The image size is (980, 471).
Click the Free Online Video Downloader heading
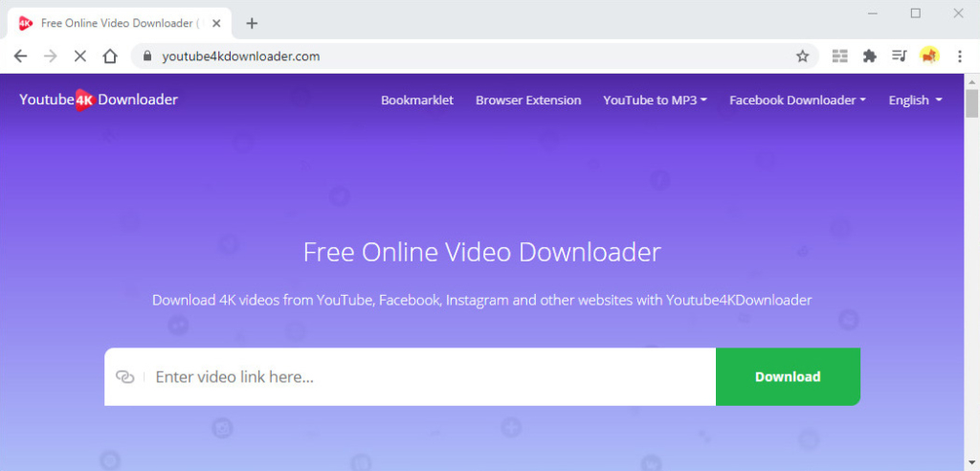(x=482, y=253)
